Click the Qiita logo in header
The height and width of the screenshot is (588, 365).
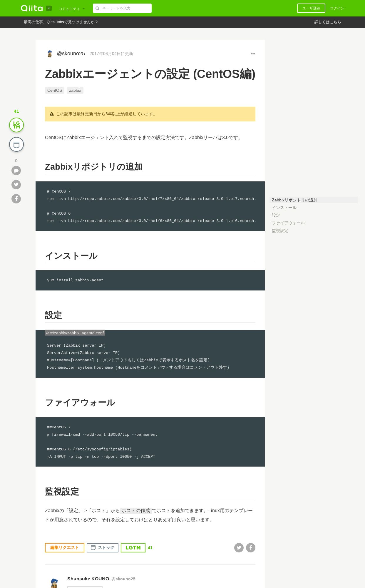point(32,8)
